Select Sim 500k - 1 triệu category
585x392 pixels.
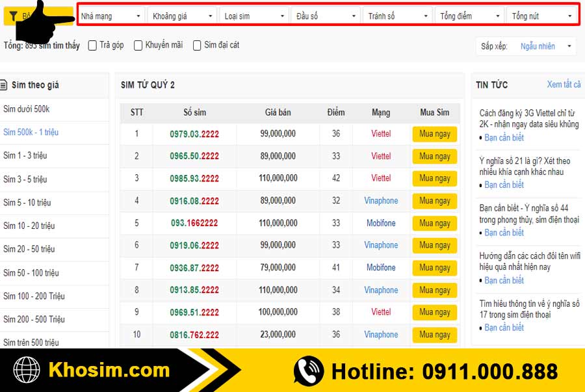pos(31,132)
